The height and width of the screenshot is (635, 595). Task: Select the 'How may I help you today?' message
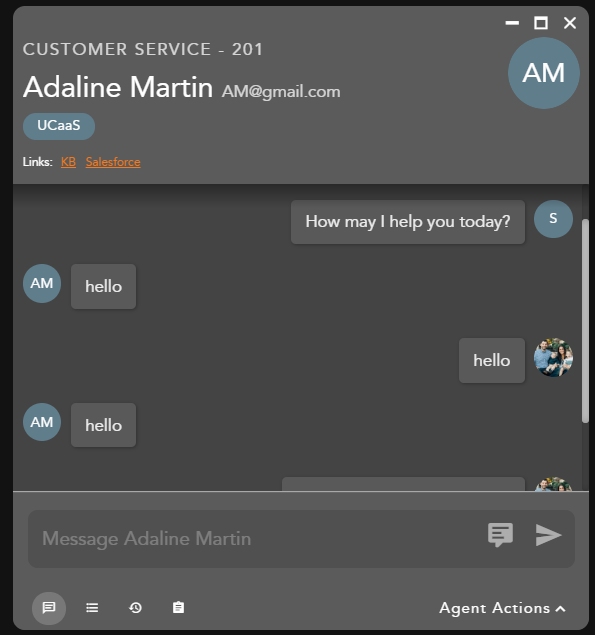click(x=408, y=222)
